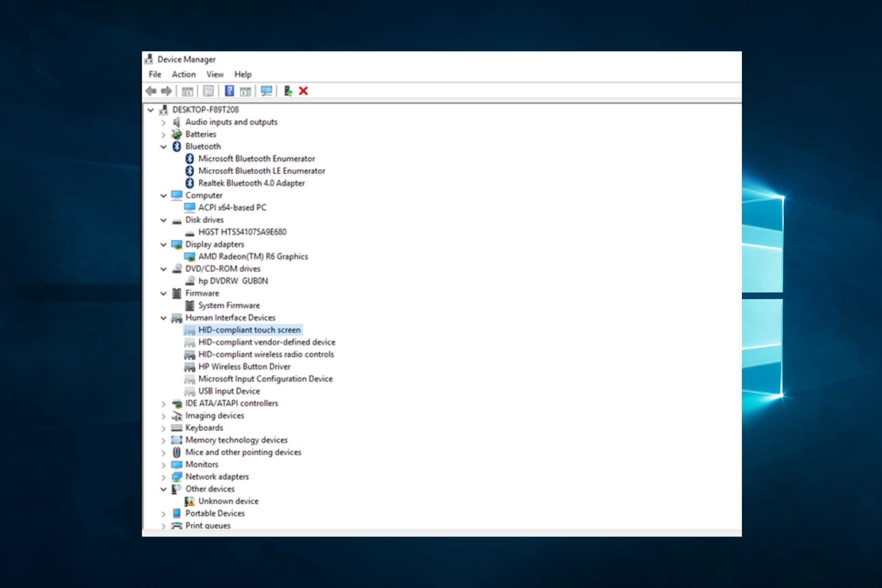Image resolution: width=882 pixels, height=588 pixels.
Task: Collapse the Human Interface Devices node
Action: tap(163, 318)
